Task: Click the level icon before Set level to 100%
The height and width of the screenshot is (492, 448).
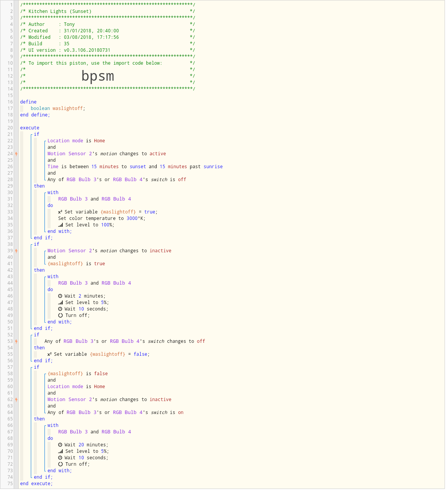Action: tap(60, 225)
